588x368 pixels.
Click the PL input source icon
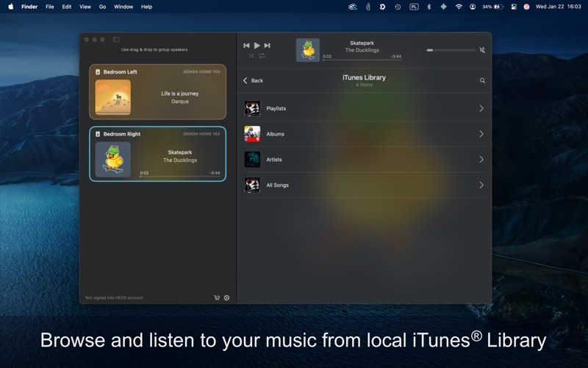(414, 7)
